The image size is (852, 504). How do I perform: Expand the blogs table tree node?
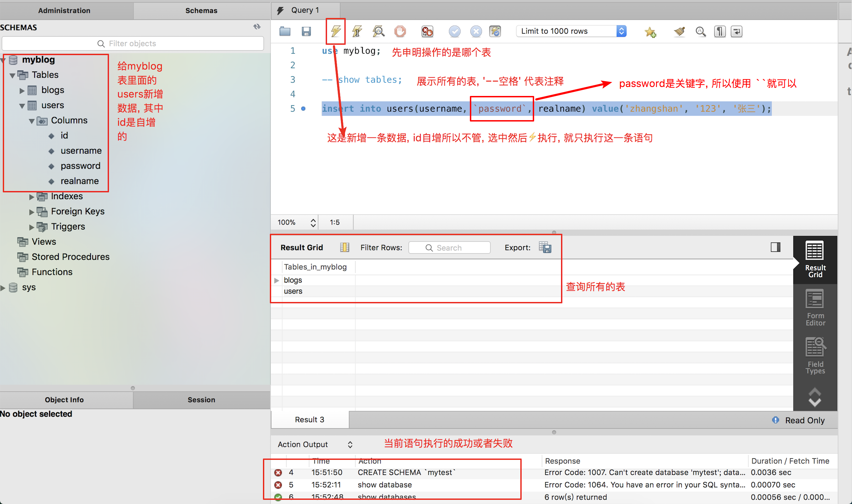click(22, 90)
